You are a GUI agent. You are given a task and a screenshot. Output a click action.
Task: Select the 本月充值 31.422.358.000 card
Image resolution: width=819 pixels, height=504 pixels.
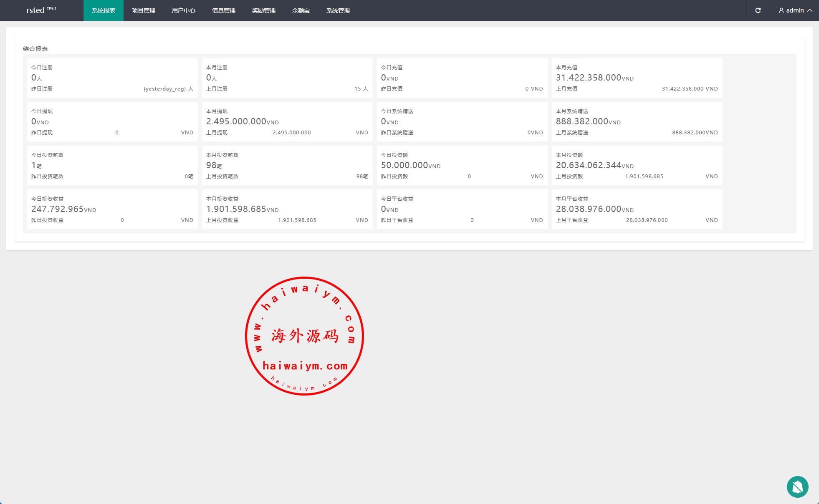click(x=637, y=78)
